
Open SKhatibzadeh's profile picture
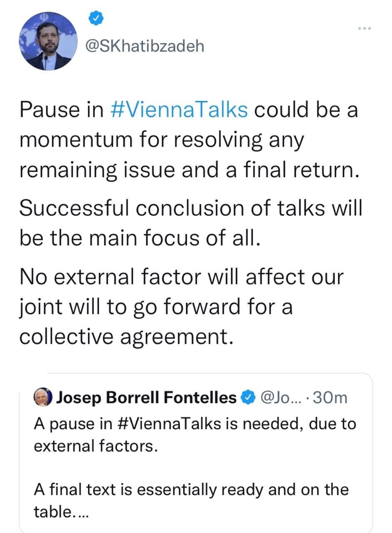pyautogui.click(x=48, y=41)
